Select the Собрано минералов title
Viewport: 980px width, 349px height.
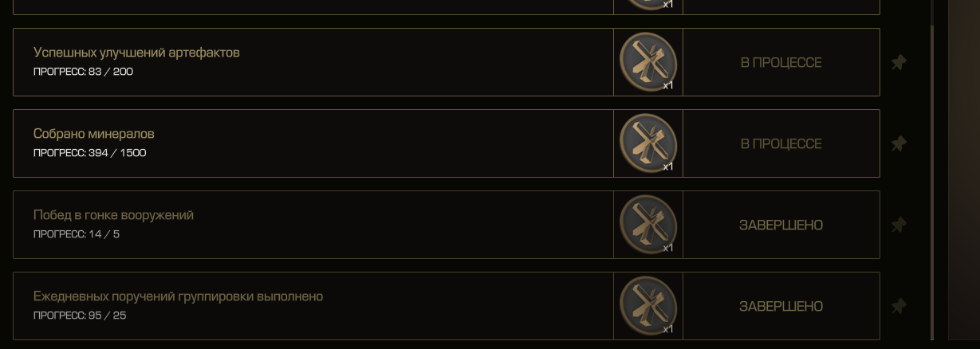click(x=94, y=134)
